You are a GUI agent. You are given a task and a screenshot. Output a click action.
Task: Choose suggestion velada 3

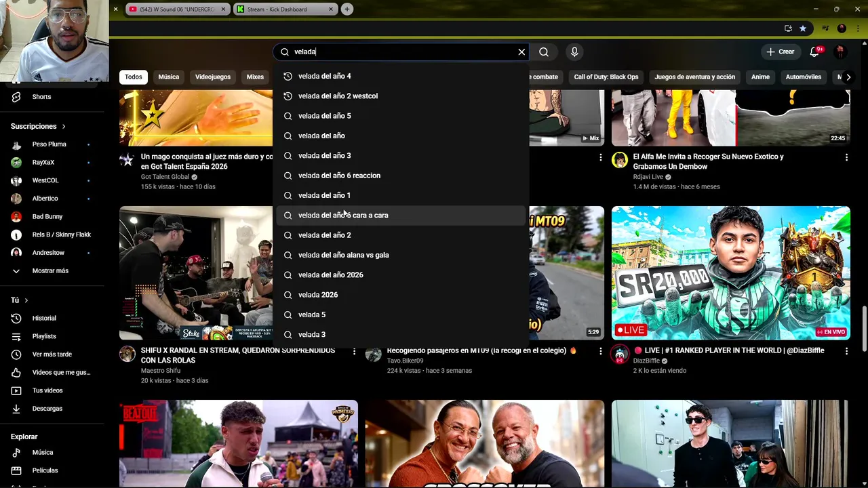[x=401, y=335]
